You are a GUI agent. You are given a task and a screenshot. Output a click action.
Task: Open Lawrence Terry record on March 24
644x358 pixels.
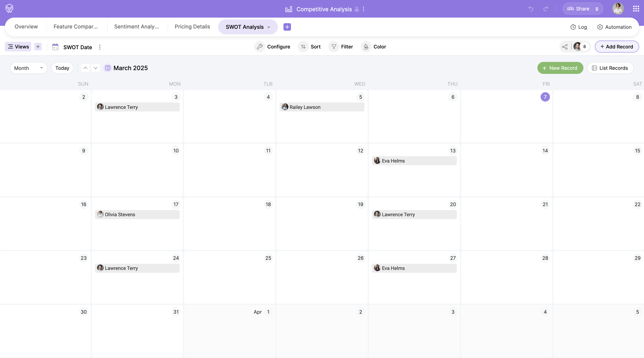(137, 268)
